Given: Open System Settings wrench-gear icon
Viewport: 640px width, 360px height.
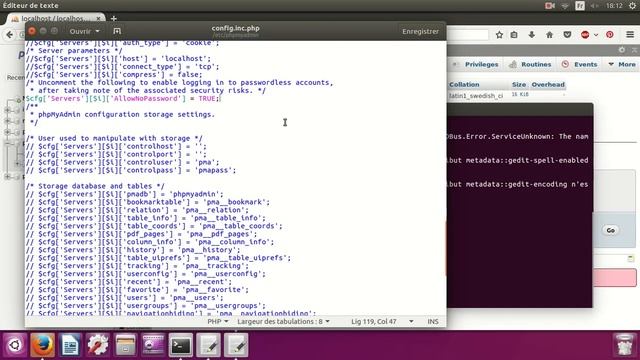Looking at the screenshot, I should click(x=98, y=345).
